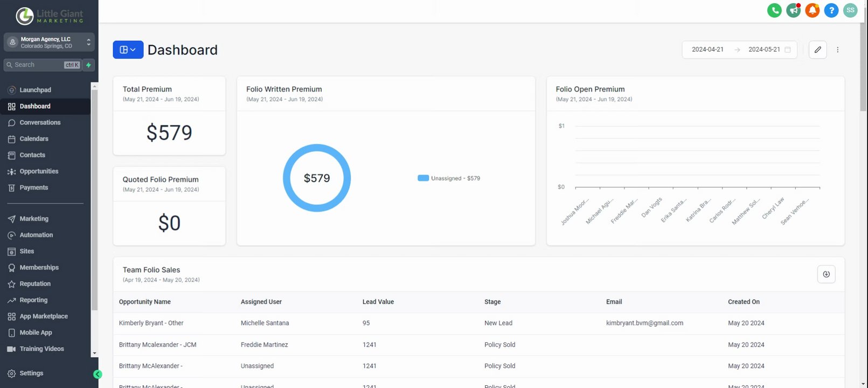The height and width of the screenshot is (388, 868).
Task: Click the blue help question mark icon
Action: click(x=831, y=10)
